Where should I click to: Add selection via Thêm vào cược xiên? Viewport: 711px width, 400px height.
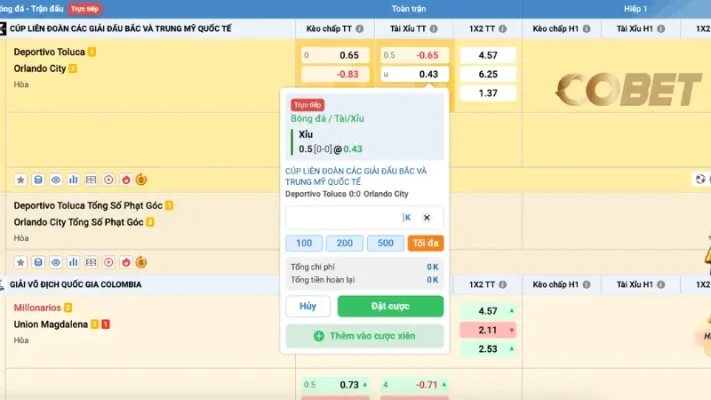coord(365,336)
